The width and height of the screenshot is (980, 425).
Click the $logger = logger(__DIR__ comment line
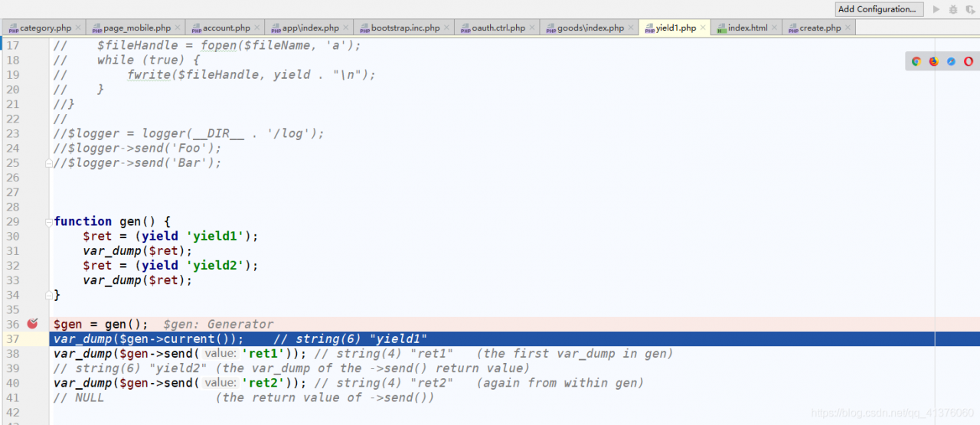click(x=189, y=133)
